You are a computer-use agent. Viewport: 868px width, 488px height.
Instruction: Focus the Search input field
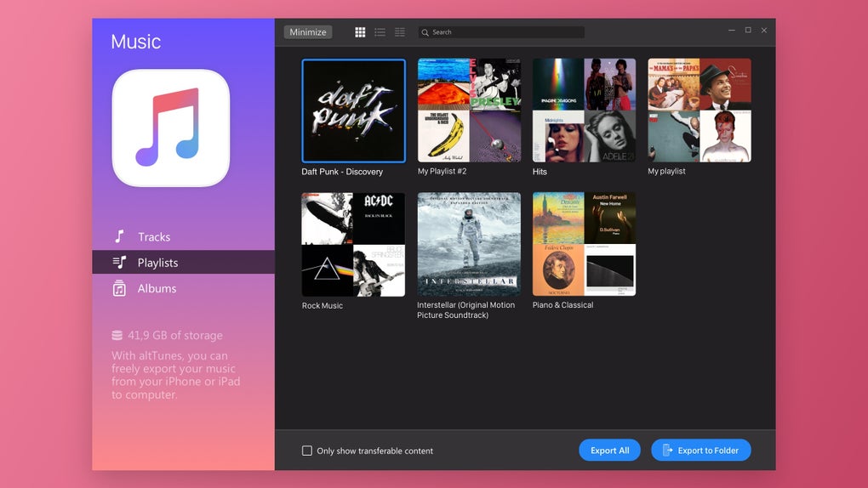(x=501, y=32)
